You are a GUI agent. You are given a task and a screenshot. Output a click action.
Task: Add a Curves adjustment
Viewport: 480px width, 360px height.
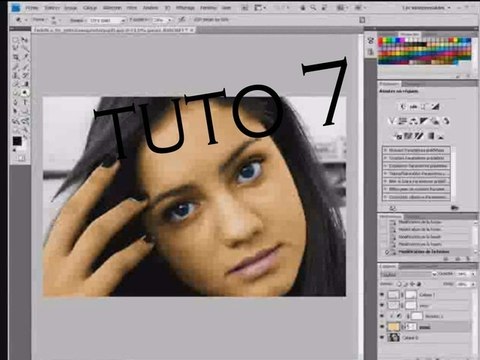(x=424, y=107)
